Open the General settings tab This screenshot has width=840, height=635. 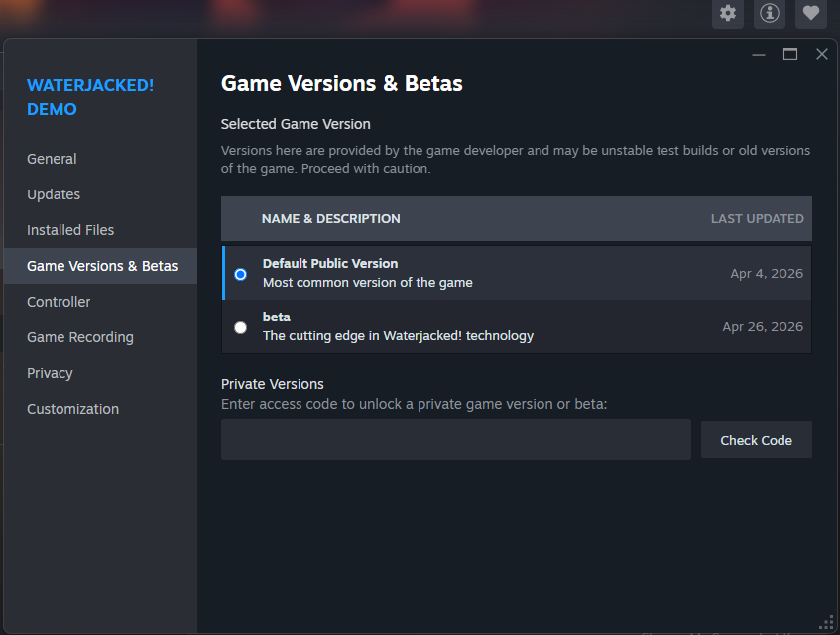52,159
